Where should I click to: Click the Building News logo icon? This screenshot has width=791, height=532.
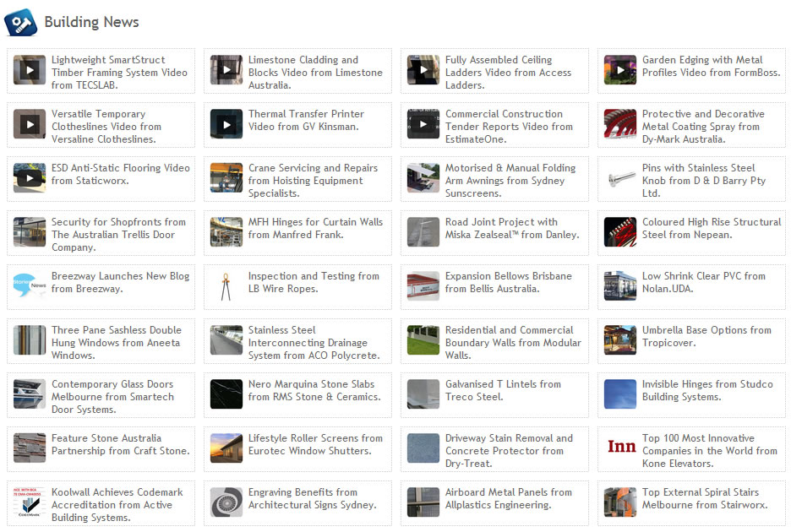click(x=20, y=22)
